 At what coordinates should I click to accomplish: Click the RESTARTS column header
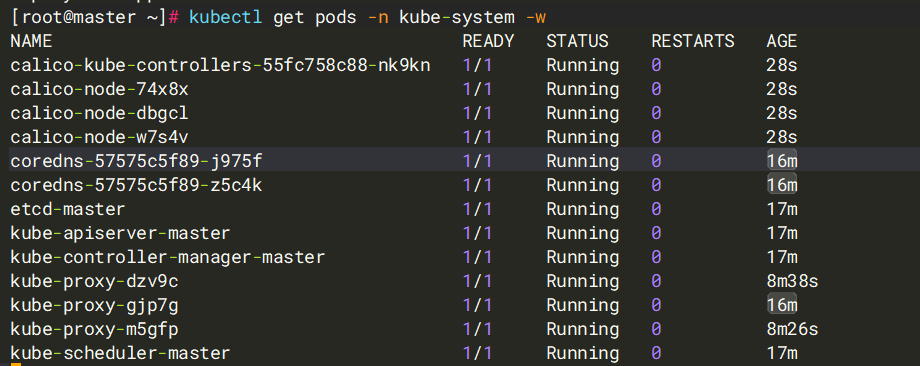pos(693,41)
